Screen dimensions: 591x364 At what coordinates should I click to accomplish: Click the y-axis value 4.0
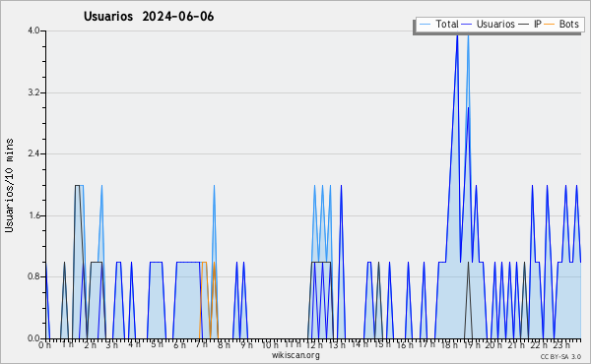tap(33, 30)
